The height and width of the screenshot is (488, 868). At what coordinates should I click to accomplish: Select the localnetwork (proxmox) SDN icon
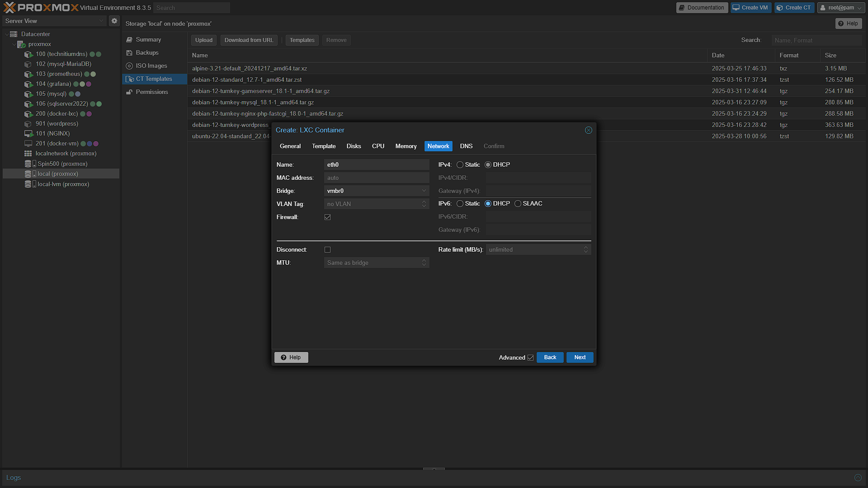[28, 154]
